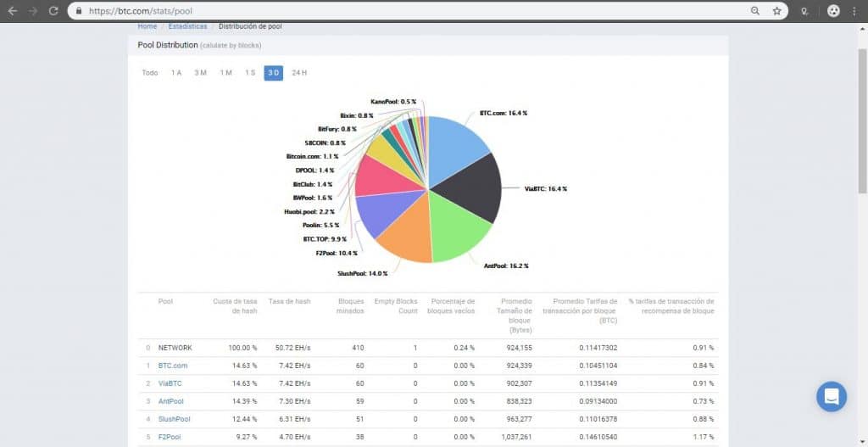
Task: Click the F2Pool row '1,037,261' size value
Action: 517,437
